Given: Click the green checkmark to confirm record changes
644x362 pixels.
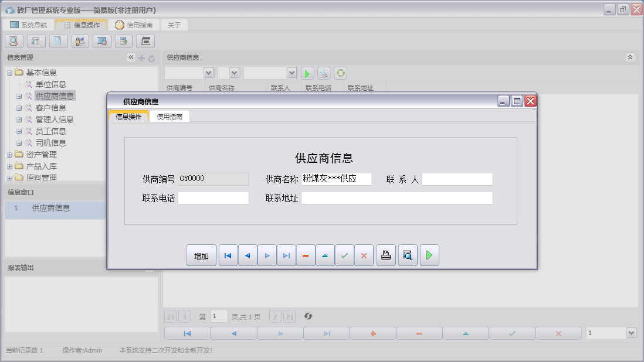Looking at the screenshot, I should click(x=344, y=255).
